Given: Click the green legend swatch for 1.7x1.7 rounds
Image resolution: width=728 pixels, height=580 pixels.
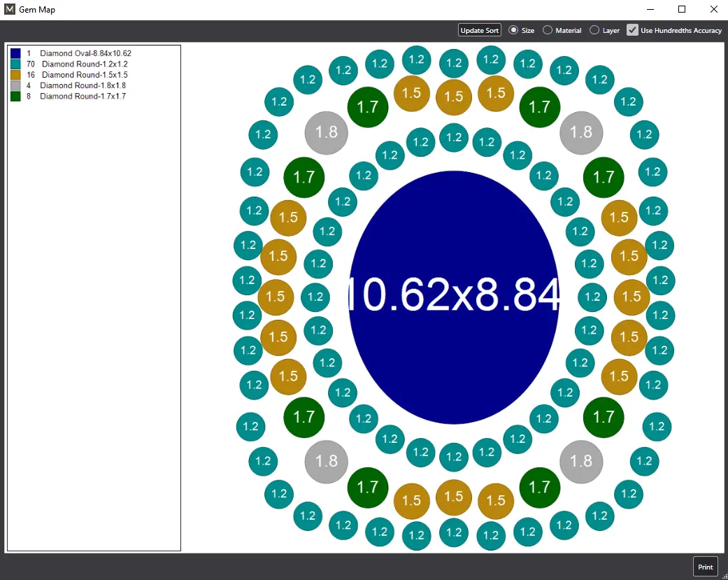Looking at the screenshot, I should (x=15, y=96).
